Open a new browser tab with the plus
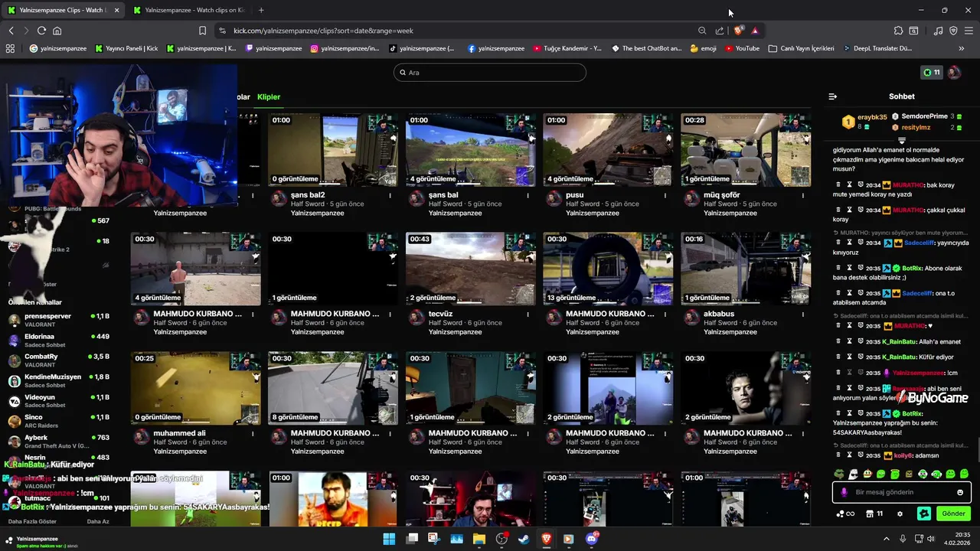Image resolution: width=980 pixels, height=551 pixels. point(261,10)
